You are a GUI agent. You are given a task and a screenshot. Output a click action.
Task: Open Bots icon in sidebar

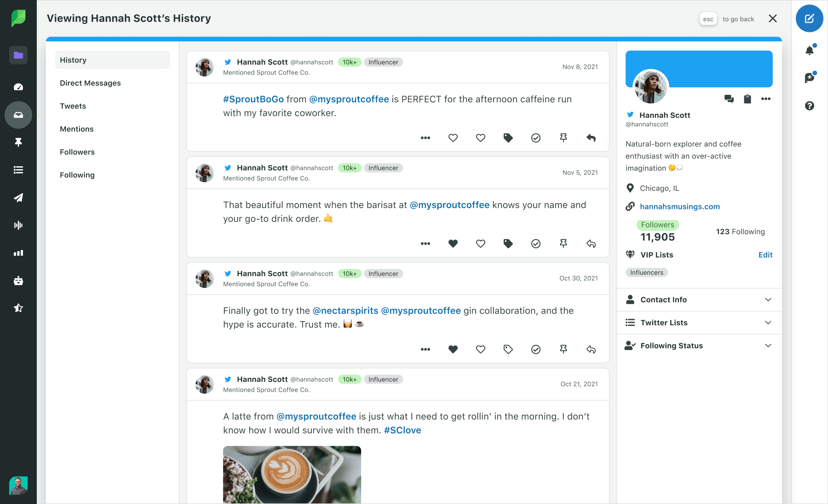pyautogui.click(x=18, y=281)
